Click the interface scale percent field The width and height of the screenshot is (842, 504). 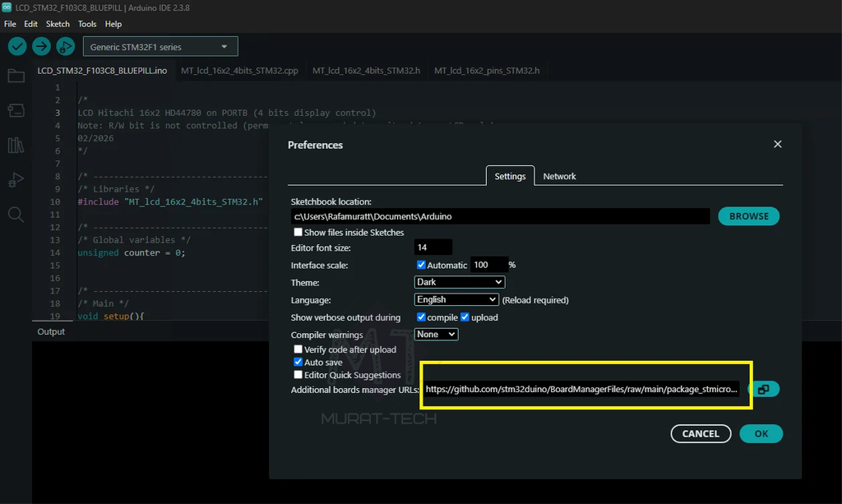pyautogui.click(x=488, y=265)
